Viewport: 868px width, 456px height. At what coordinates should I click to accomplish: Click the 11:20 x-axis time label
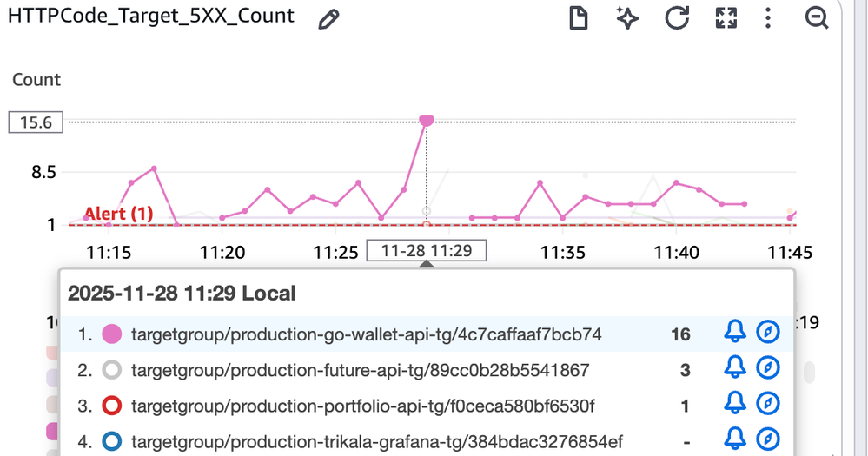point(222,253)
